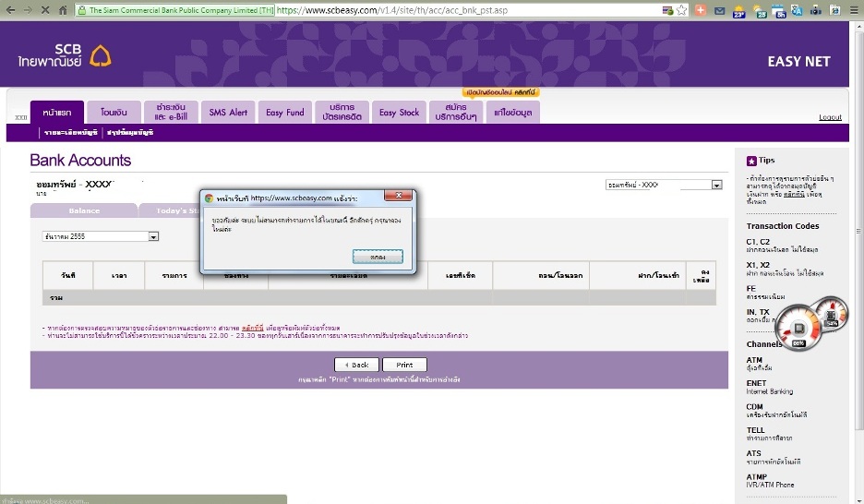
Task: Click the C1, C2 transaction code
Action: tap(782, 246)
